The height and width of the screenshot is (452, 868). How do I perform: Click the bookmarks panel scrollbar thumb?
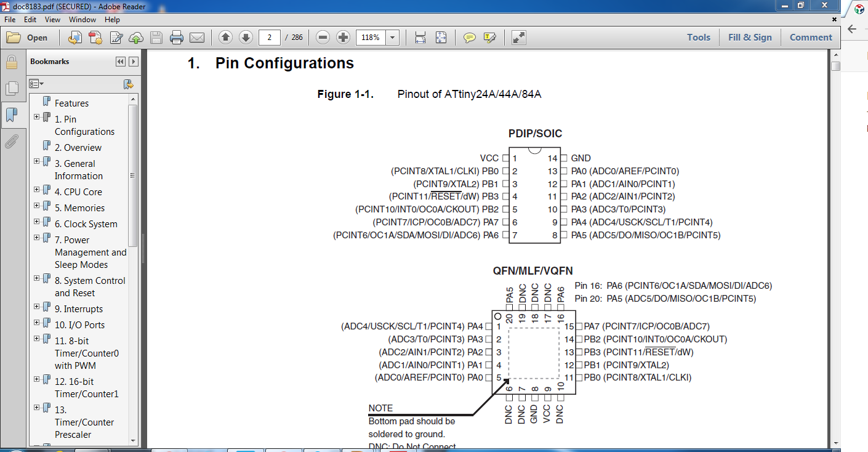click(133, 176)
